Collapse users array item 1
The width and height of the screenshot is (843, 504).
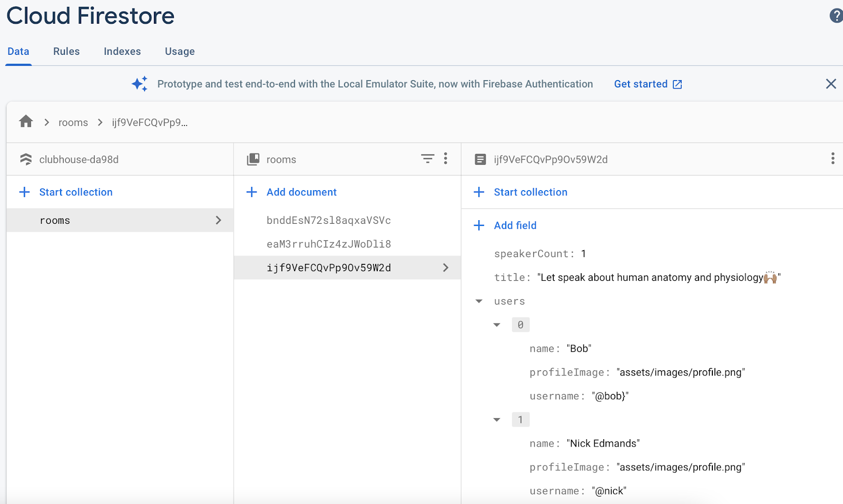point(497,420)
